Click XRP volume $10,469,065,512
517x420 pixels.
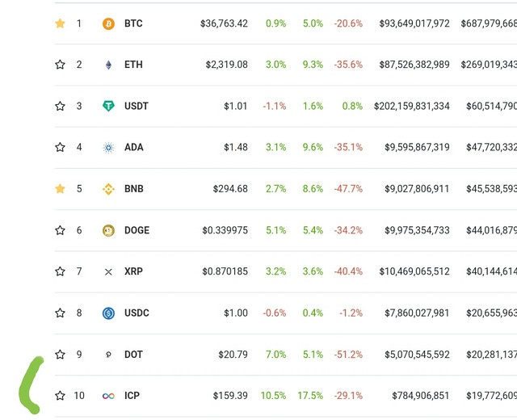click(x=414, y=271)
